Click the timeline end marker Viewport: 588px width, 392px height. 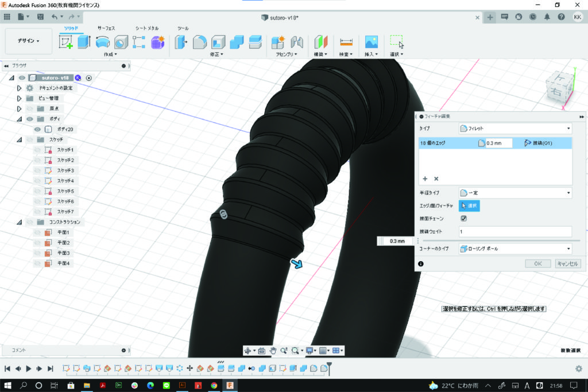[330, 367]
